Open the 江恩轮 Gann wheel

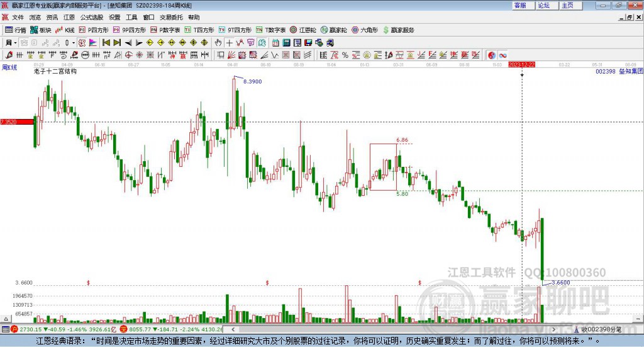coord(303,30)
